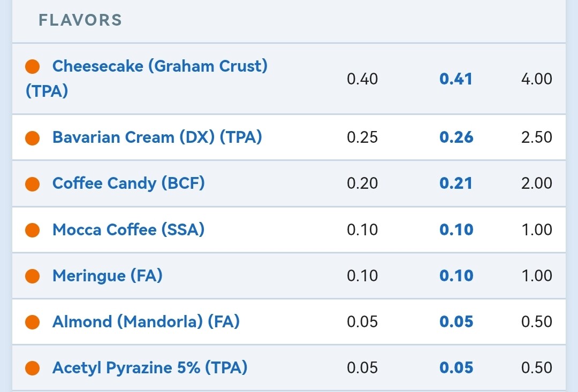Click the orange dot beside Bavarian Cream
The height and width of the screenshot is (392, 578).
pyautogui.click(x=33, y=138)
